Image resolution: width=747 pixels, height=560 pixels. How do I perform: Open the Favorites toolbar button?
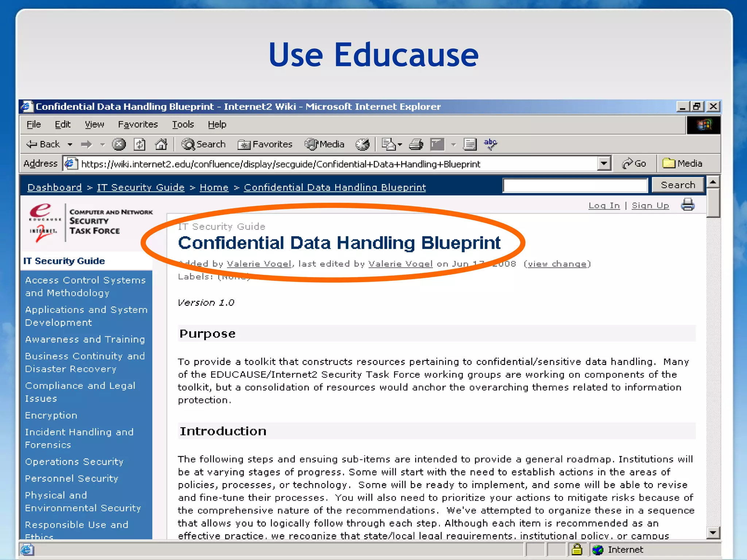pyautogui.click(x=265, y=144)
